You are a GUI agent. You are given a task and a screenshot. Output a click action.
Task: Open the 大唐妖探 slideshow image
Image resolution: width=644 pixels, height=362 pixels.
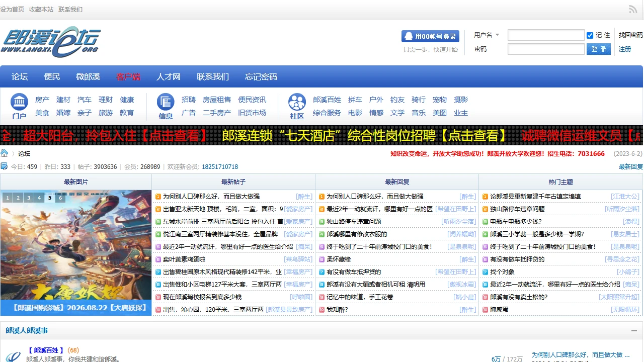coord(76,253)
